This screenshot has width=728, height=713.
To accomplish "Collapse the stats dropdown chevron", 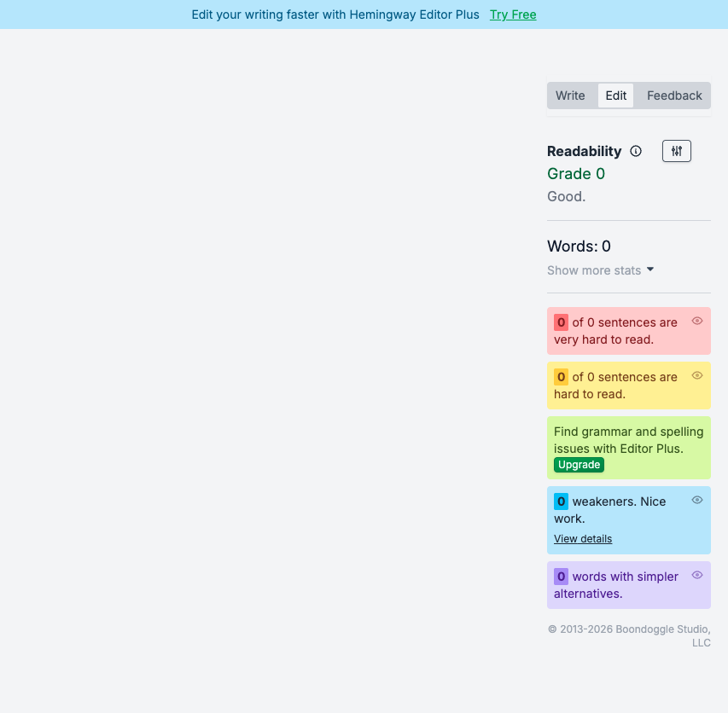I will [x=649, y=269].
